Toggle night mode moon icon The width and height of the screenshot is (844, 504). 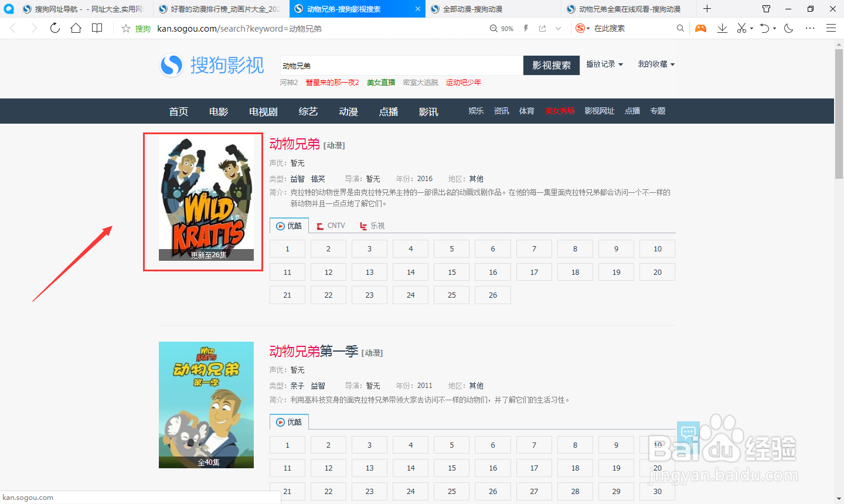[789, 28]
